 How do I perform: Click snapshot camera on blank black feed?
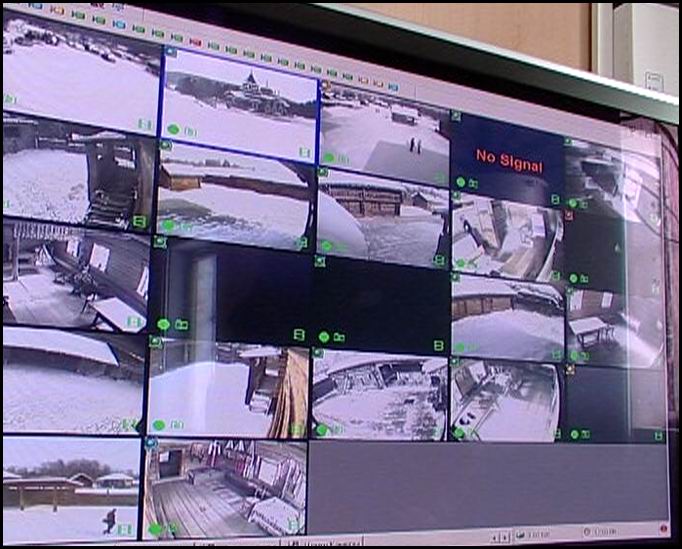[339, 337]
